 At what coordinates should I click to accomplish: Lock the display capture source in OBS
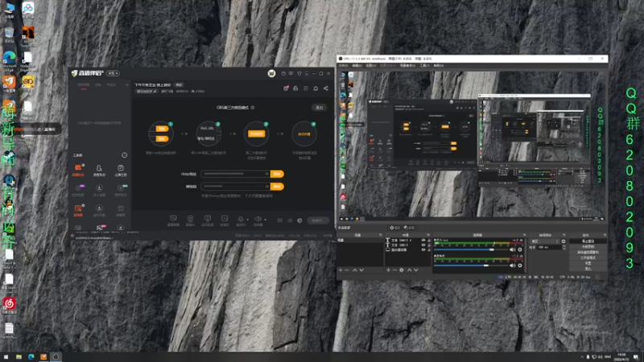429,249
